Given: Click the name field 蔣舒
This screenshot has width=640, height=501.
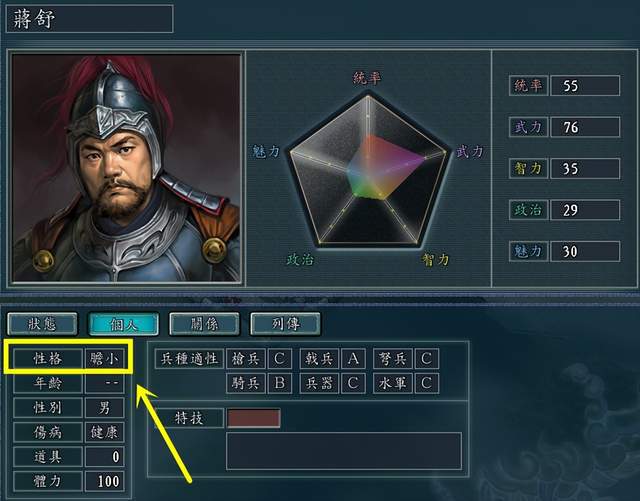Looking at the screenshot, I should click(x=89, y=19).
